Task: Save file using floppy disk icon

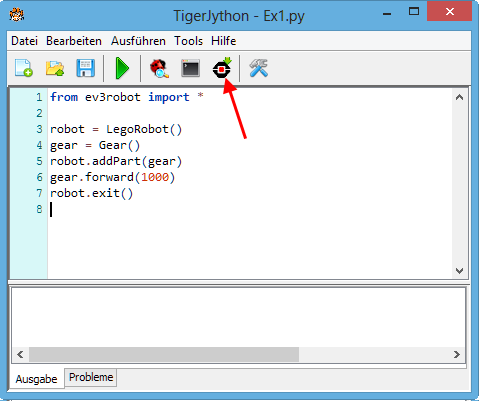Action: click(x=86, y=68)
